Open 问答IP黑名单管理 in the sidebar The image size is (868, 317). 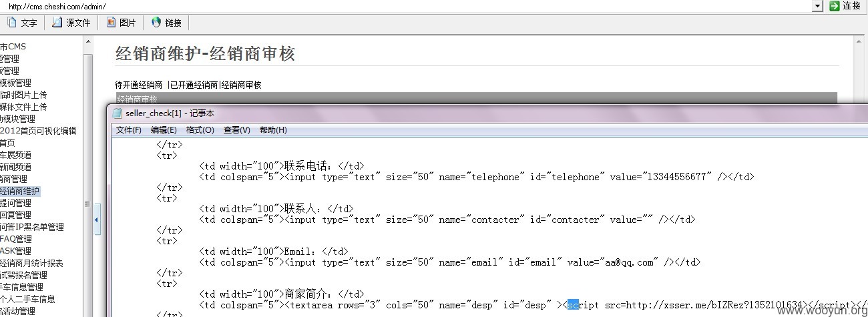pos(32,227)
